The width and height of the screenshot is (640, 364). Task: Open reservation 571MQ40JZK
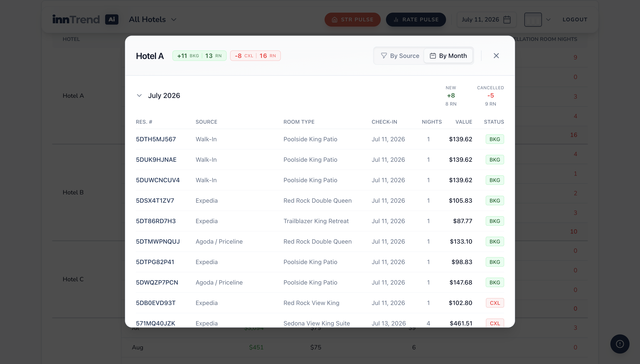click(x=155, y=323)
